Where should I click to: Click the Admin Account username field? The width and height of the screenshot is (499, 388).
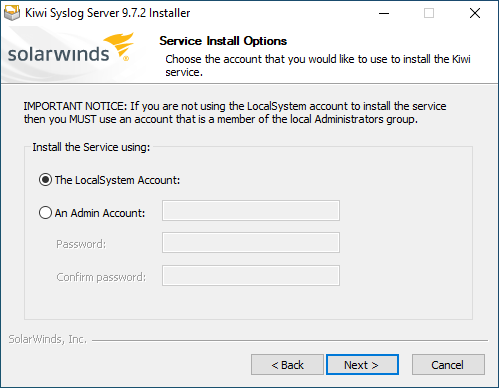click(x=251, y=210)
